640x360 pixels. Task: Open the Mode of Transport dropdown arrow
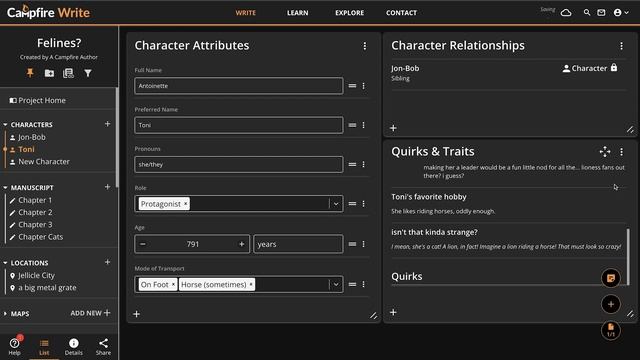point(336,284)
